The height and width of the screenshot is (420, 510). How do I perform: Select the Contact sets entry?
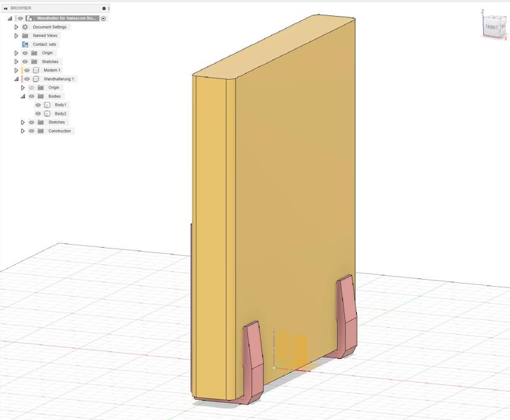click(44, 44)
